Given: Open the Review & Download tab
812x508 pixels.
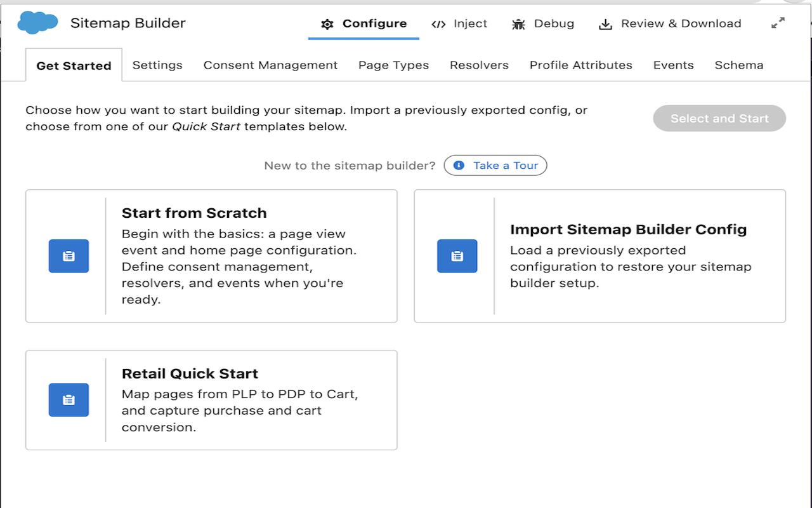Looking at the screenshot, I should click(671, 23).
